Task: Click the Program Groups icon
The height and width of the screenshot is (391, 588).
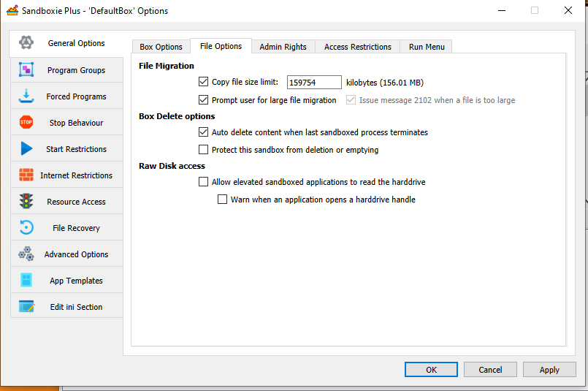Action: click(26, 69)
